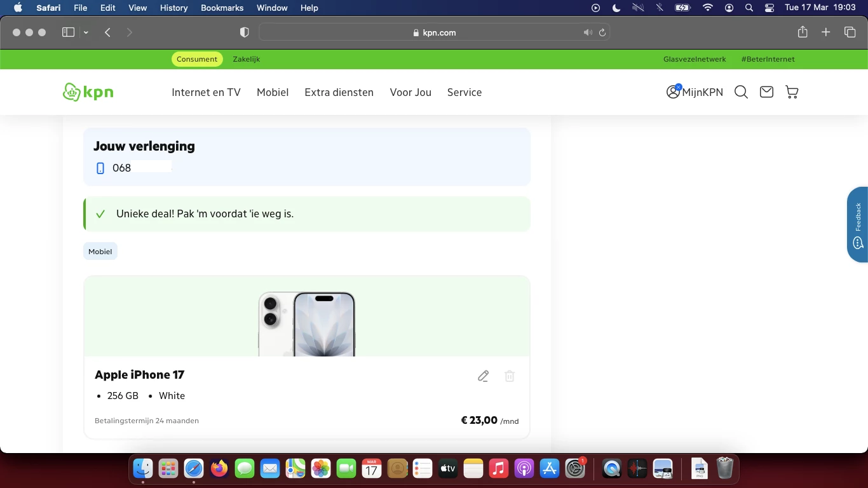The height and width of the screenshot is (488, 868).
Task: Open the Mail app in Dock
Action: (x=270, y=469)
